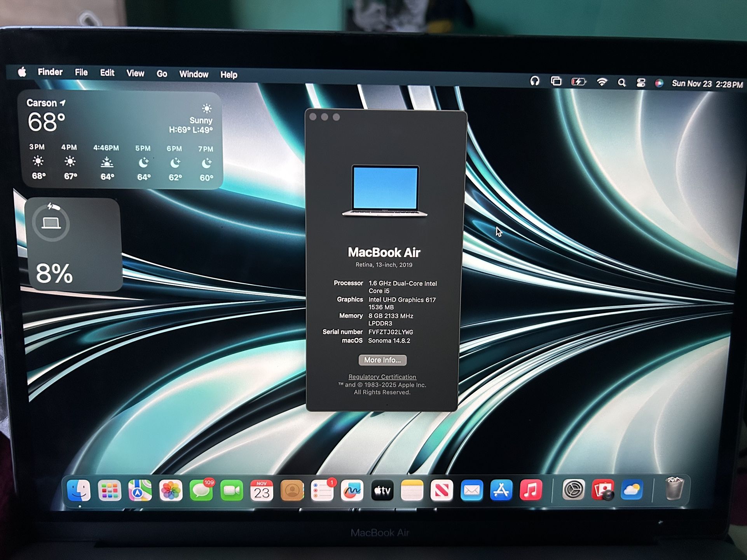Open the Calendar app showing Nov 23
The width and height of the screenshot is (747, 560).
[x=262, y=490]
